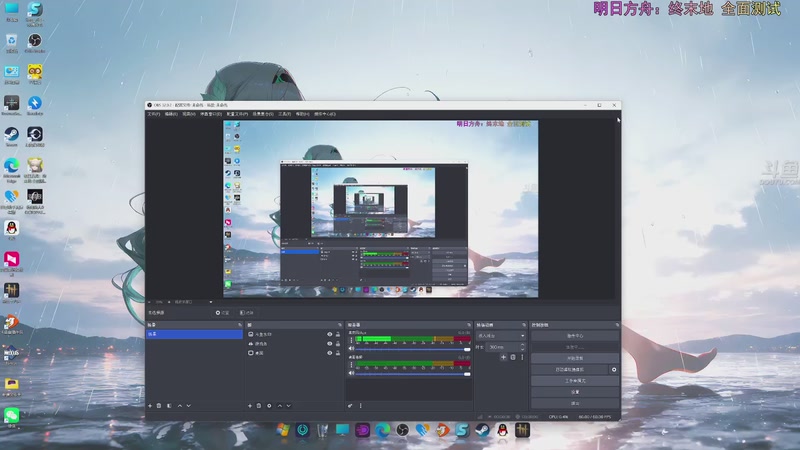Image resolution: width=800 pixels, height=450 pixels.
Task: Add a scene transition with plus icon
Action: tap(503, 357)
